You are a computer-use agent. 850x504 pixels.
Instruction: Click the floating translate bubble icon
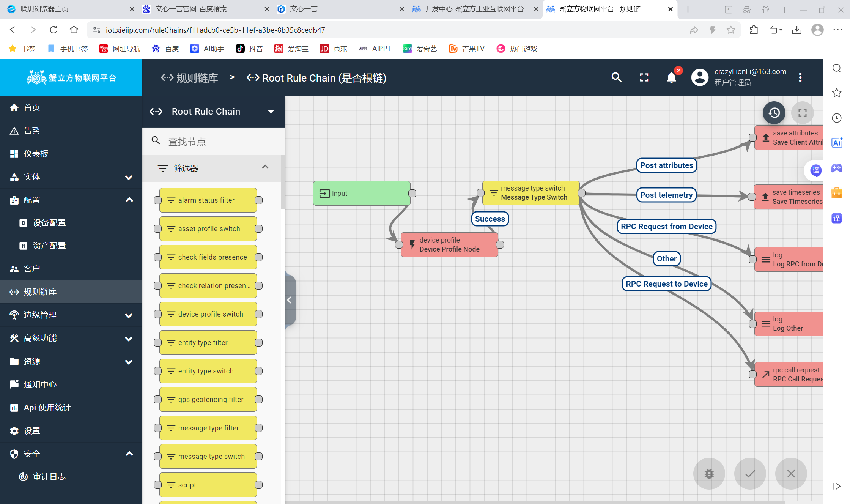(x=816, y=170)
